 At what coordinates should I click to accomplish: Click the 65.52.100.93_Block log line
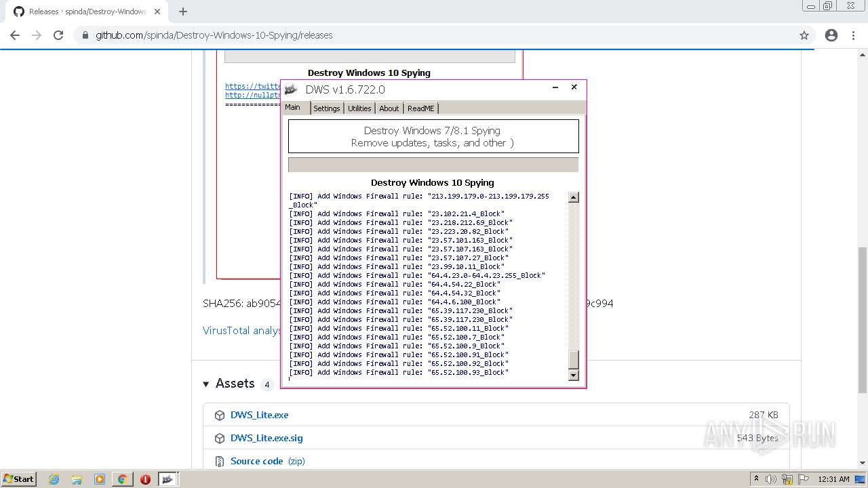point(399,372)
